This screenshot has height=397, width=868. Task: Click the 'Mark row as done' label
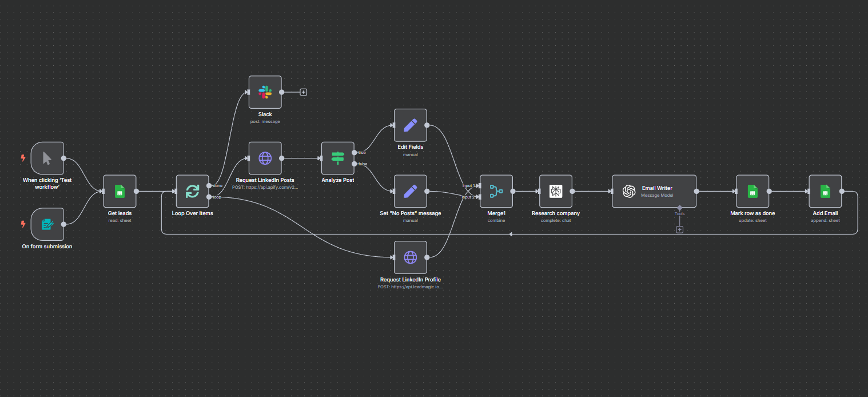[x=752, y=213]
